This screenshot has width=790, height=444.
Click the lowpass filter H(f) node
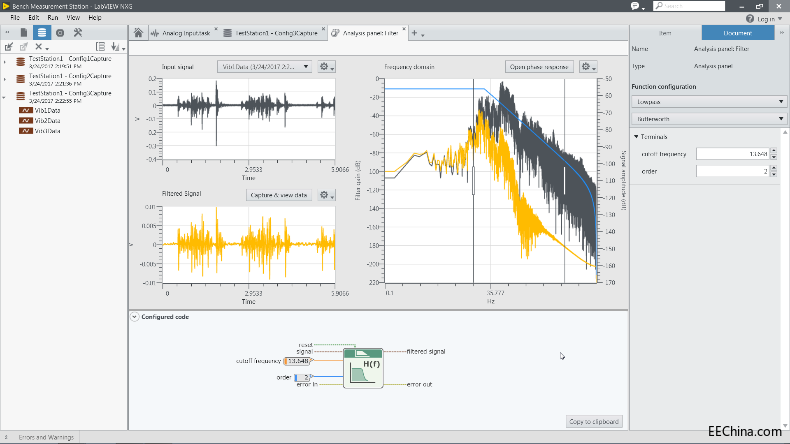(x=363, y=368)
